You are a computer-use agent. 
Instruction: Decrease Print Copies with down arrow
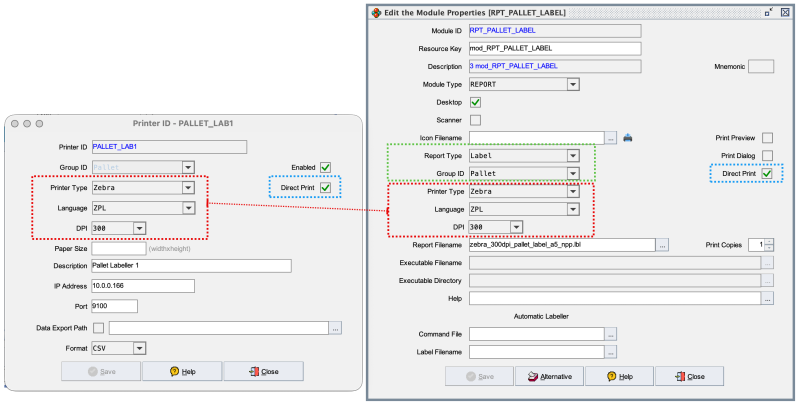click(769, 248)
